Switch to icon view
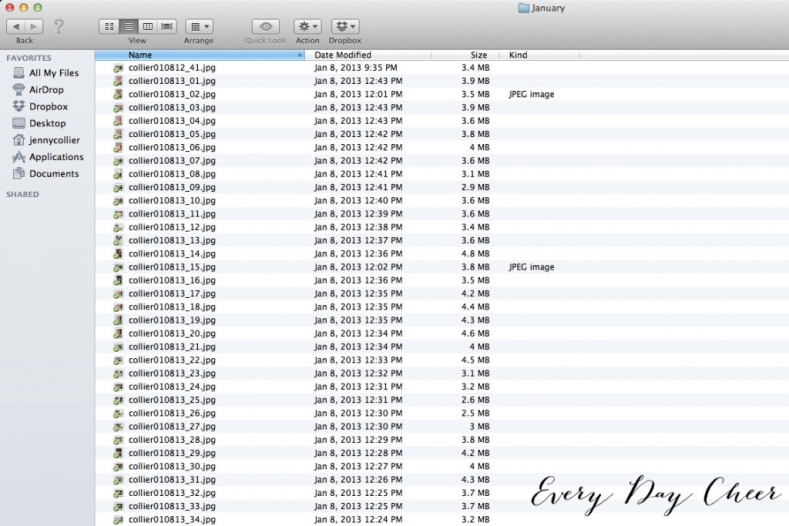Viewport: 789px width, 526px height. click(x=109, y=26)
